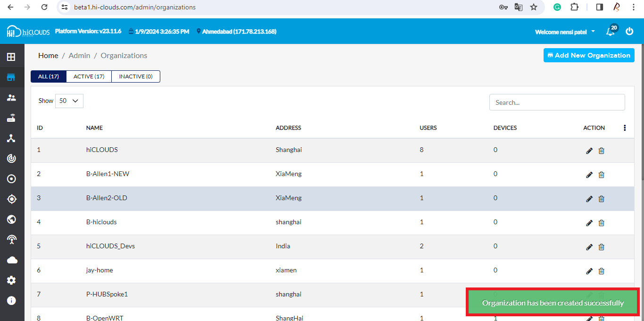Click the Organizations breadcrumb
The image size is (644, 321).
124,55
